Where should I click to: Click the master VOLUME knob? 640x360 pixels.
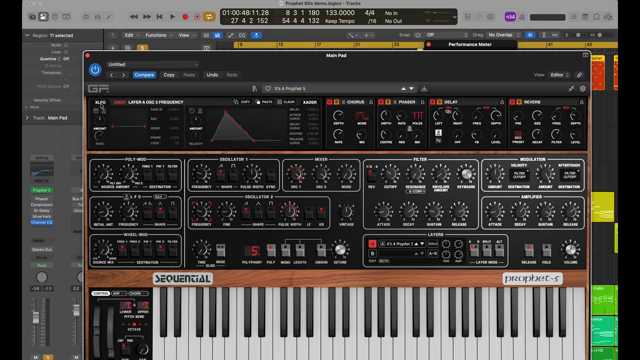570,249
